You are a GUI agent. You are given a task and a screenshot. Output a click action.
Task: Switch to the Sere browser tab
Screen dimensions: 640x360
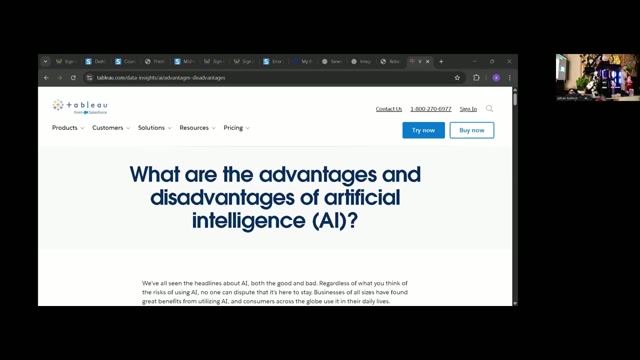332,62
